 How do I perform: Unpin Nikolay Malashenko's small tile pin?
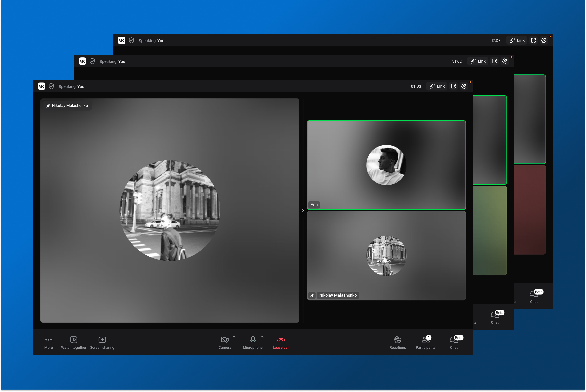click(312, 295)
